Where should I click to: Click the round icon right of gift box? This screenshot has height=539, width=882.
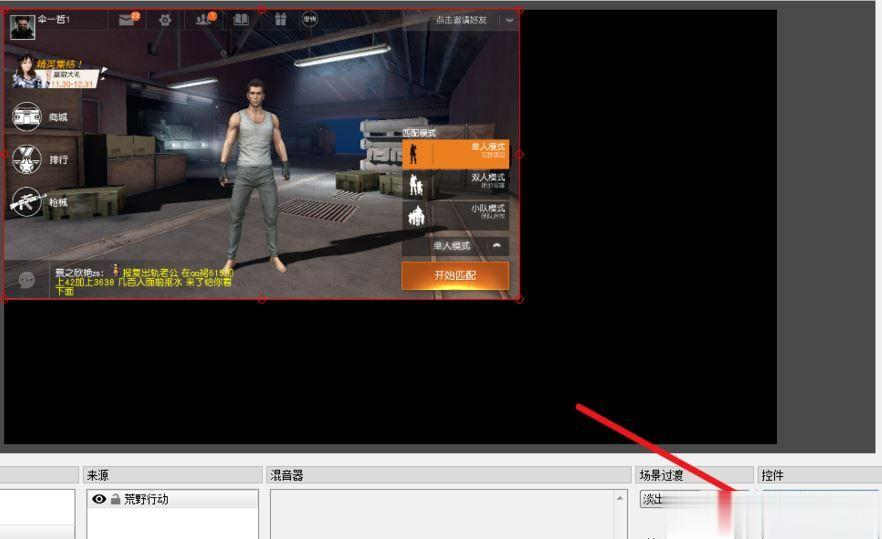(310, 20)
